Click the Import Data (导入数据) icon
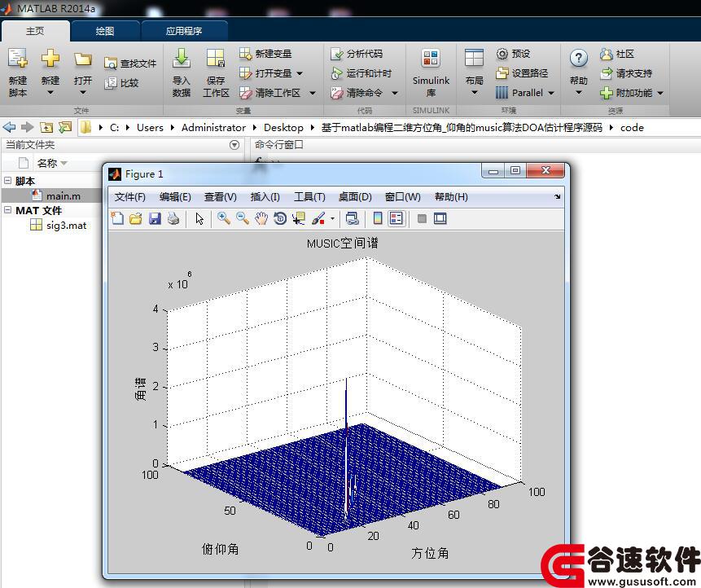This screenshot has height=588, width=701. click(181, 59)
